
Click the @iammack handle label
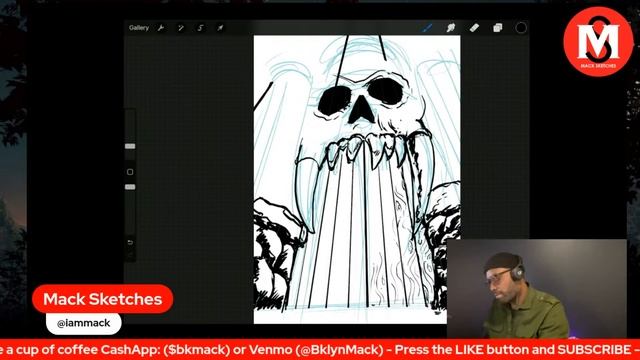[x=84, y=323]
